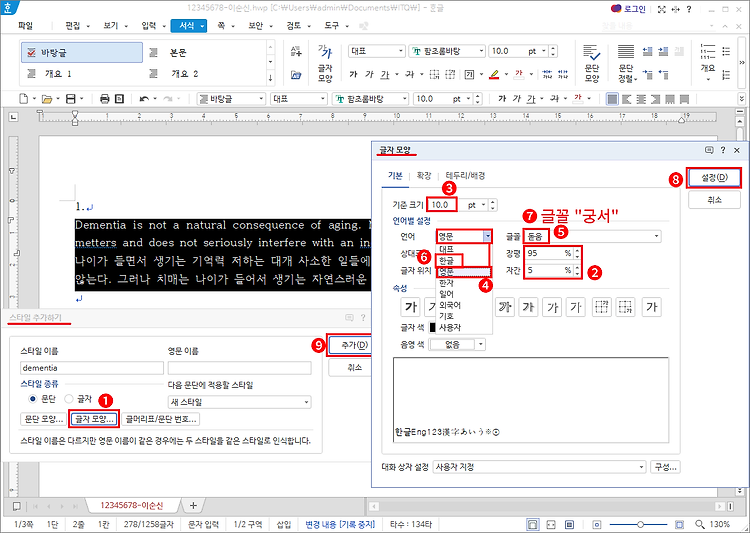This screenshot has width=750, height=533.
Task: Click the printer icon in toolbar
Action: point(105,99)
